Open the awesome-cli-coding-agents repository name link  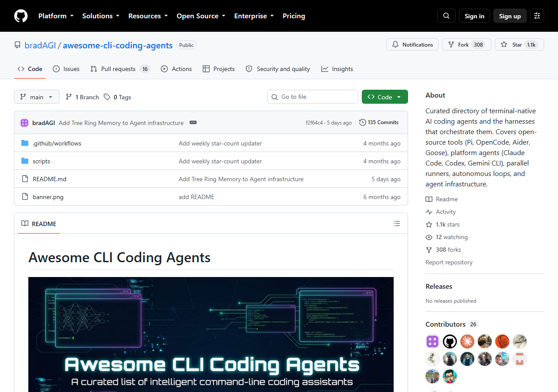tap(118, 45)
